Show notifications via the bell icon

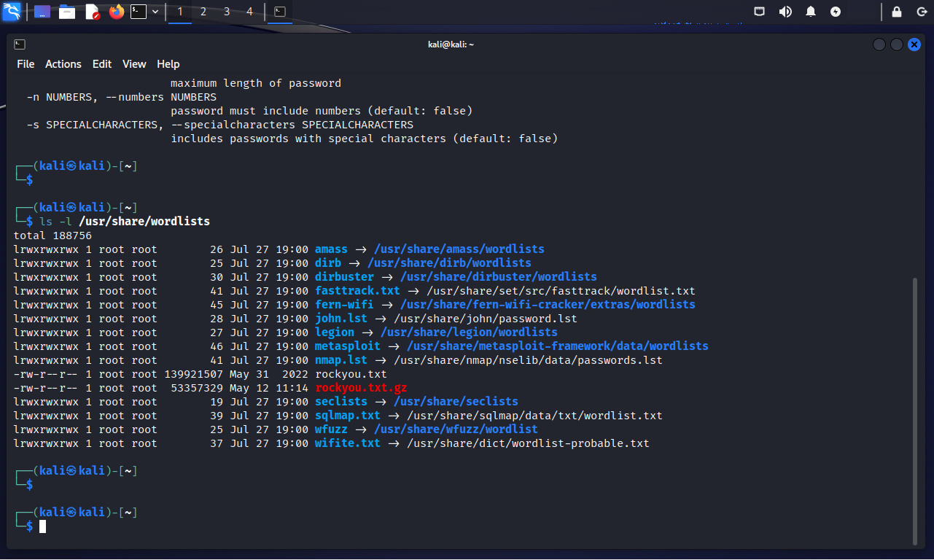click(811, 12)
